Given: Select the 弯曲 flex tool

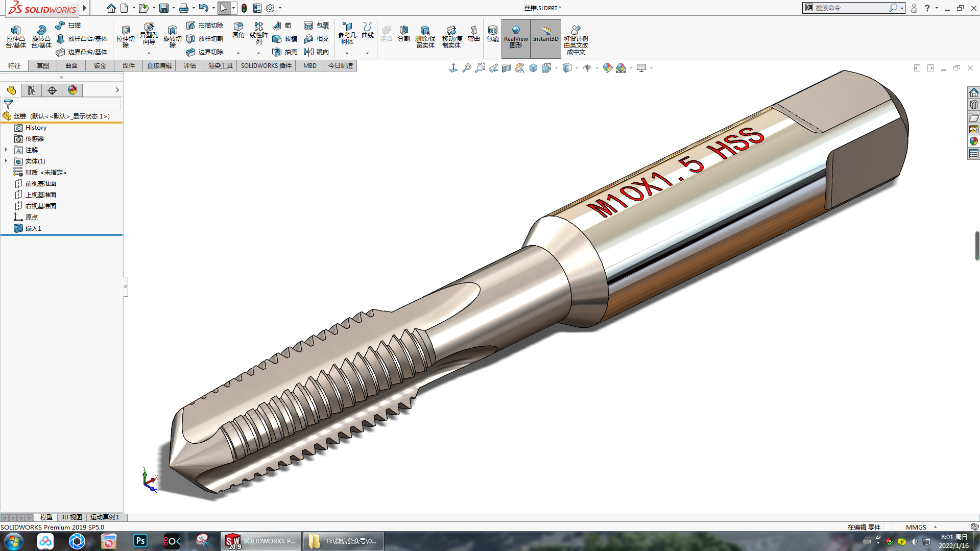Looking at the screenshot, I should point(474,34).
